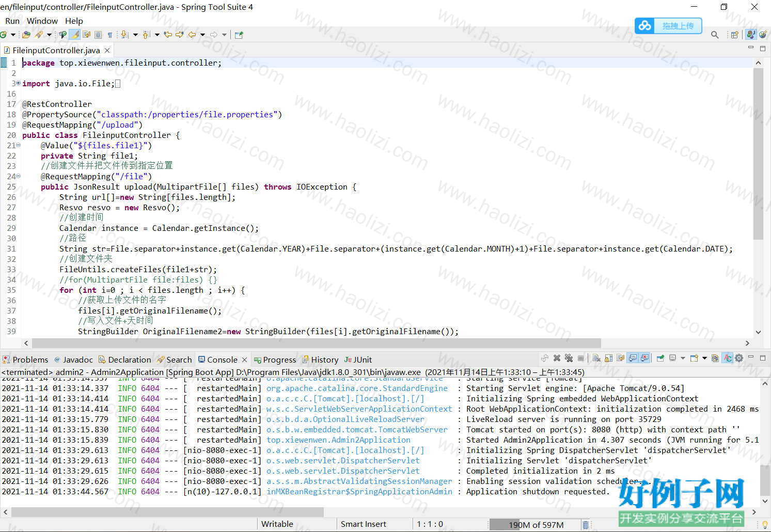Switch to the JUnit tab
The width and height of the screenshot is (771, 532).
tap(358, 359)
